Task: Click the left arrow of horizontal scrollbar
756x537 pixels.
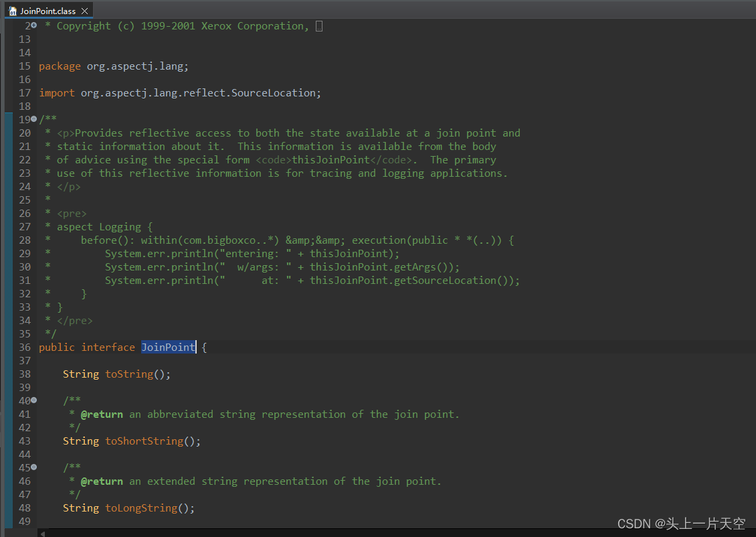Action: [x=43, y=533]
